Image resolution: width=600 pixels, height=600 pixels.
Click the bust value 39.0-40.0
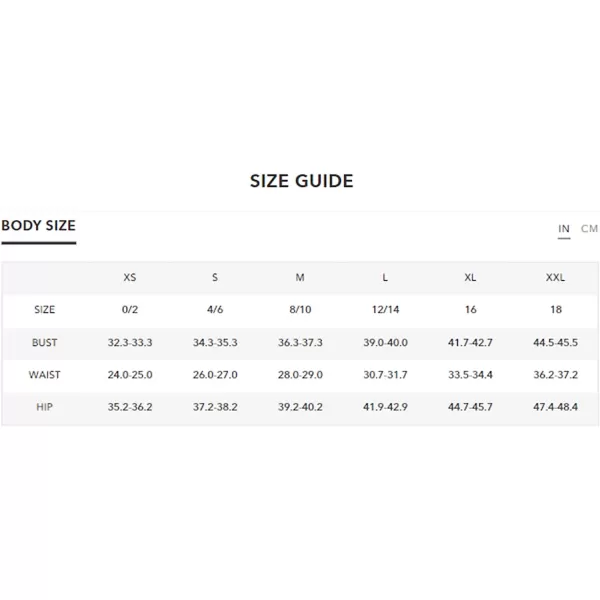[385, 342]
